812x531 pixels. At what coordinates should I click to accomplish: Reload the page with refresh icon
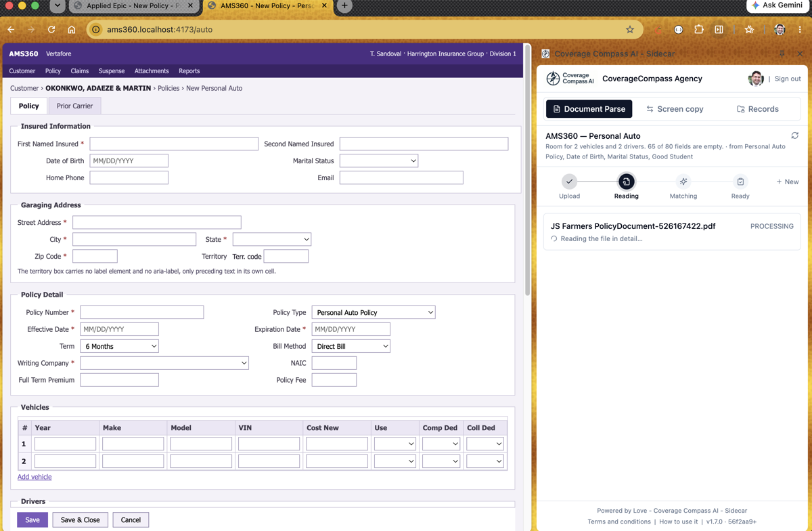51,30
